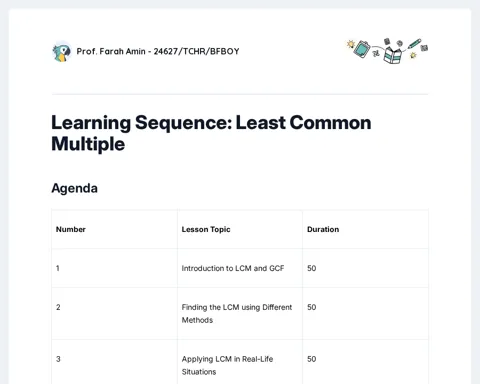Screen dimensions: 480x384
Task: Click the Lesson Topic column header
Action: click(206, 229)
